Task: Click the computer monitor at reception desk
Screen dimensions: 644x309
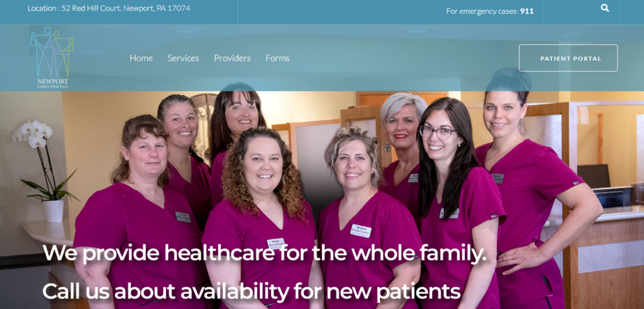Action: point(594,176)
